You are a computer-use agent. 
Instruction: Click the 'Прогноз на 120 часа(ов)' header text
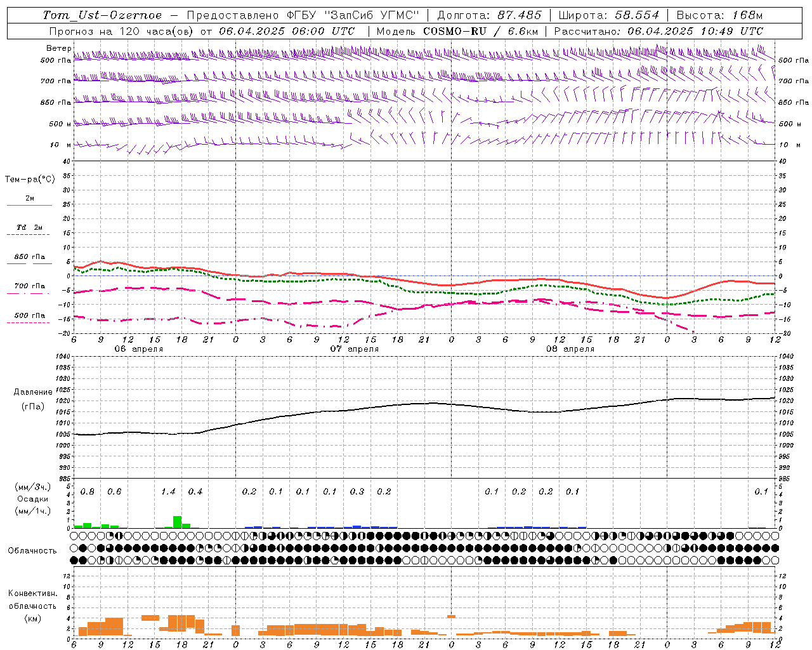[x=122, y=31]
